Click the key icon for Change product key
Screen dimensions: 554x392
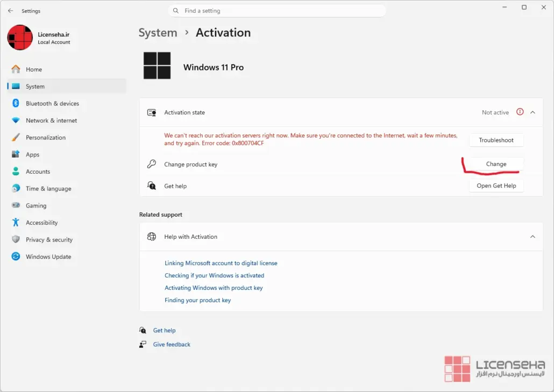click(152, 164)
